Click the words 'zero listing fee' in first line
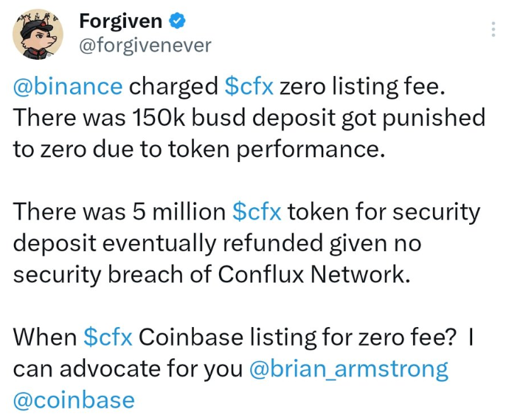The width and height of the screenshot is (506, 420). click(x=362, y=86)
